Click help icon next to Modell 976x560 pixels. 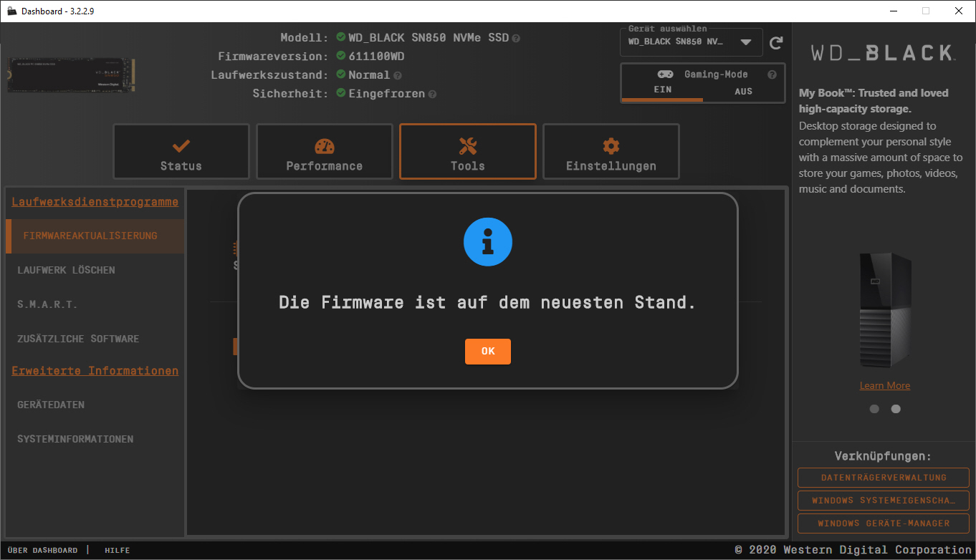tap(517, 38)
